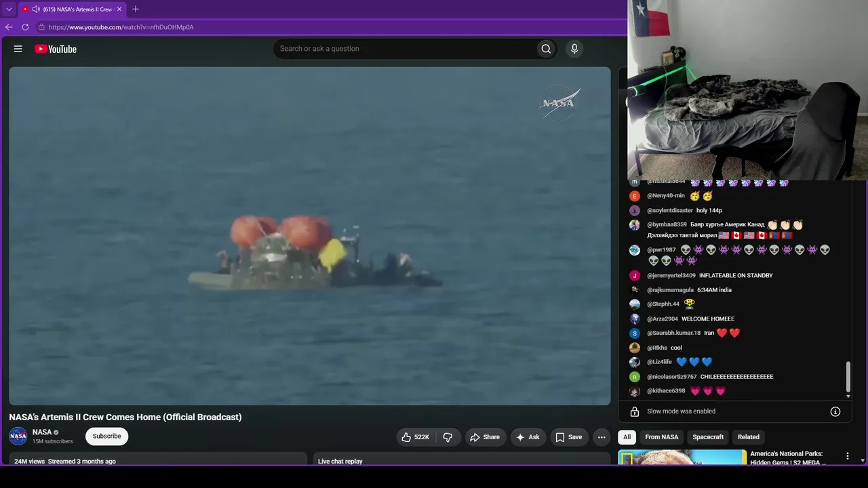Select the From NASA filter chip
Viewport: 868px width, 488px height.
pyautogui.click(x=662, y=437)
